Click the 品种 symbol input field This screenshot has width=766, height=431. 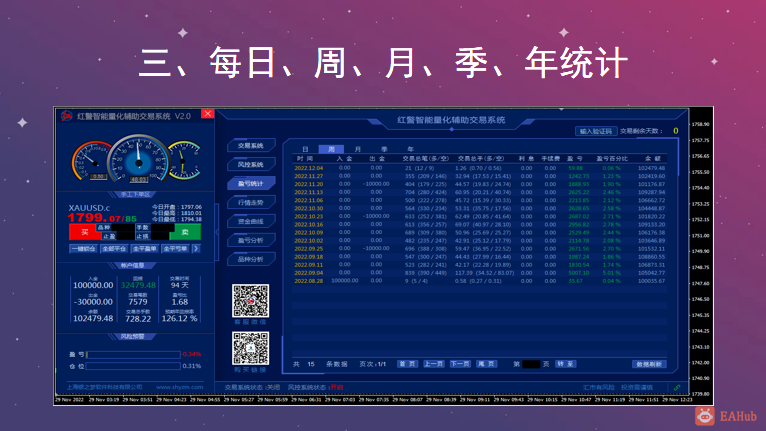pos(123,228)
